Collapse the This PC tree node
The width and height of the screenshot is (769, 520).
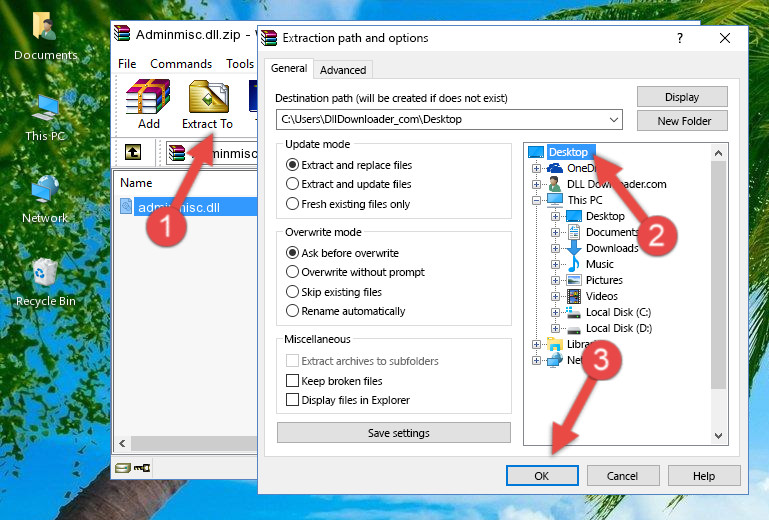536,200
